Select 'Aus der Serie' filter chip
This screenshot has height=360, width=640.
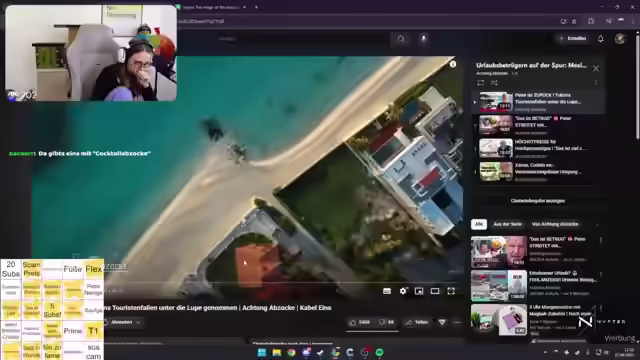[507, 224]
